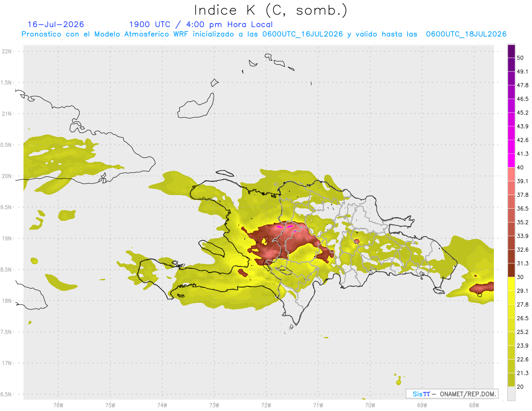Select colorbar value '21.3'

(x=523, y=373)
